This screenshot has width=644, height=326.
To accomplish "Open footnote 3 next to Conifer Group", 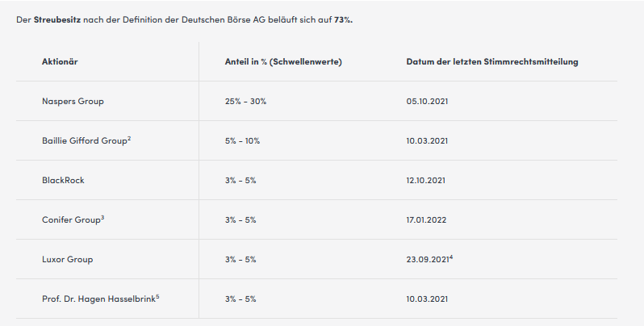I will click(x=103, y=218).
